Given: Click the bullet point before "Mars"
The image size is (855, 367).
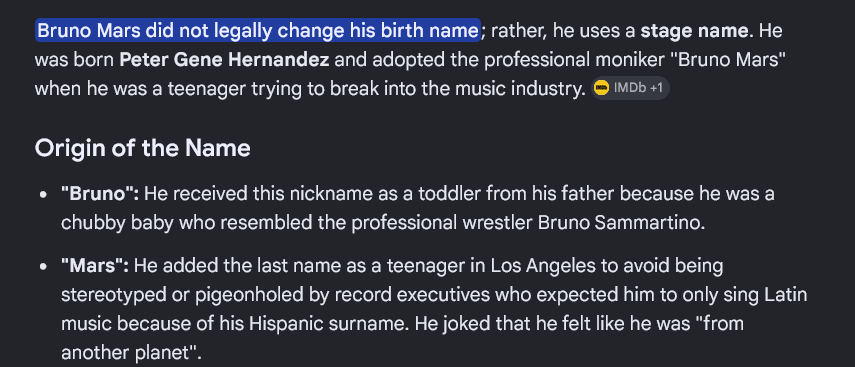Looking at the screenshot, I should pos(44,267).
